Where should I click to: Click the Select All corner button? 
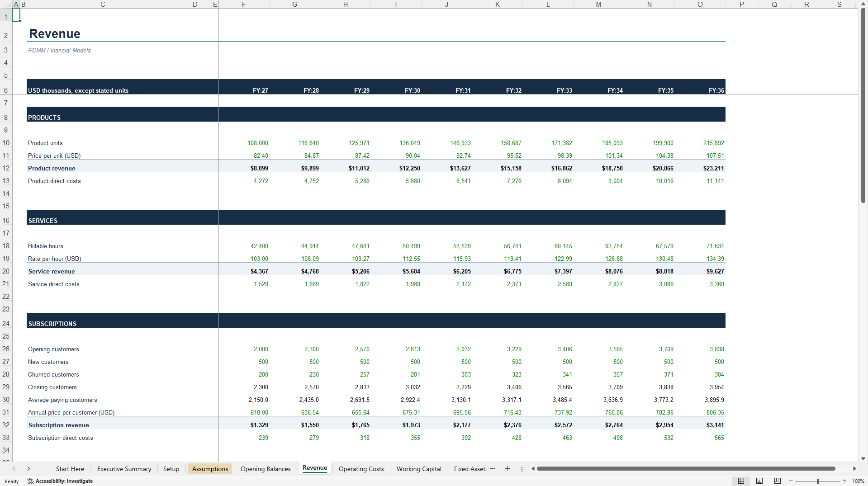coord(6,4)
